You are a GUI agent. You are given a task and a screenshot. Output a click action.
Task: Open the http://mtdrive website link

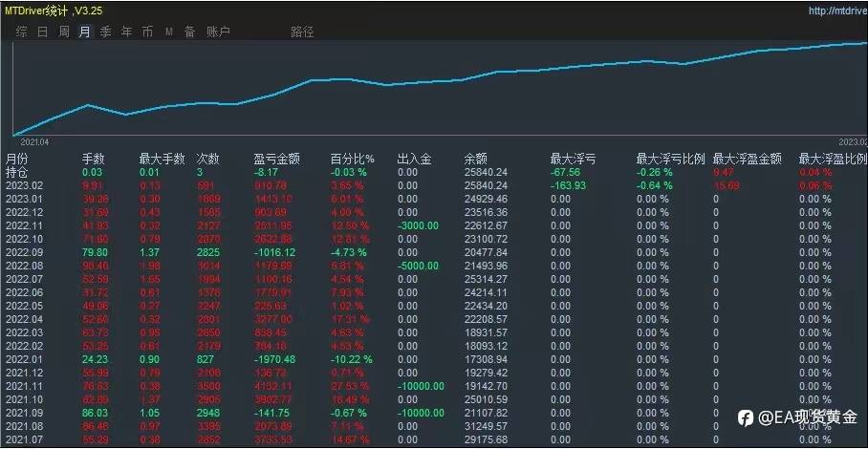pyautogui.click(x=838, y=11)
